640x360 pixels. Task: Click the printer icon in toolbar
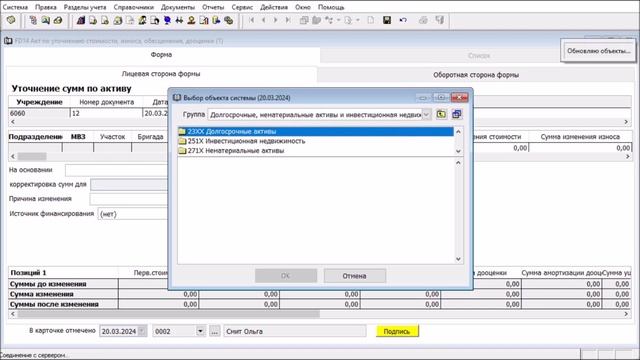pos(423,20)
